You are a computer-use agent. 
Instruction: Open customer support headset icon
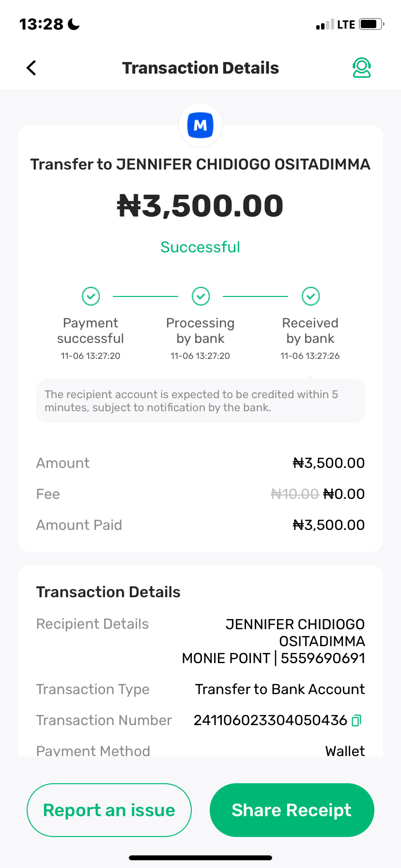click(x=361, y=68)
